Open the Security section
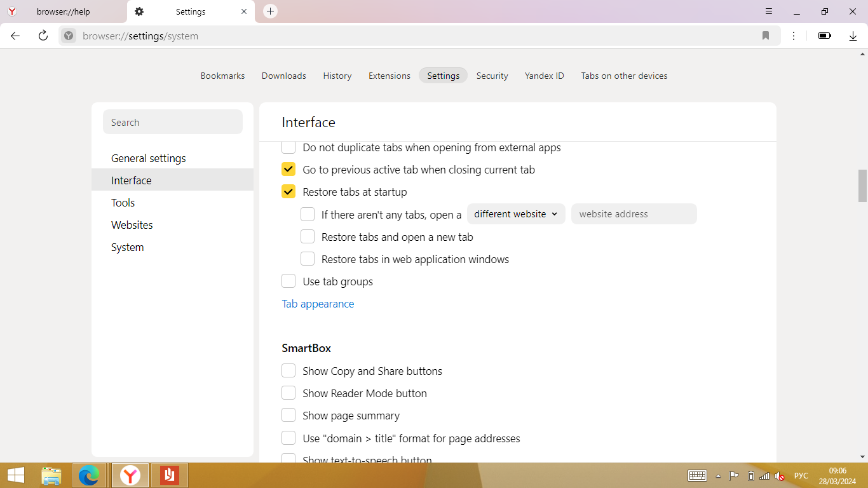 [x=492, y=76]
